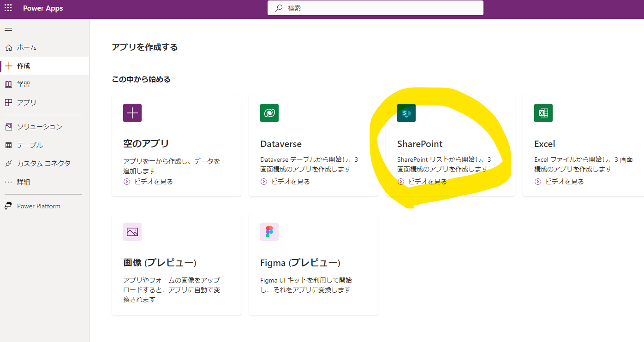Open ソリューション in the sidebar

point(44,127)
